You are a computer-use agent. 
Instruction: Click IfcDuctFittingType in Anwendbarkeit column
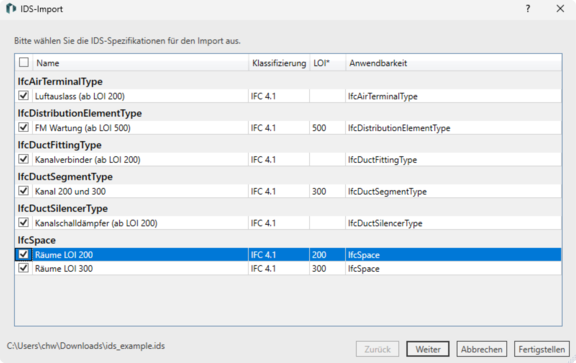[382, 160]
